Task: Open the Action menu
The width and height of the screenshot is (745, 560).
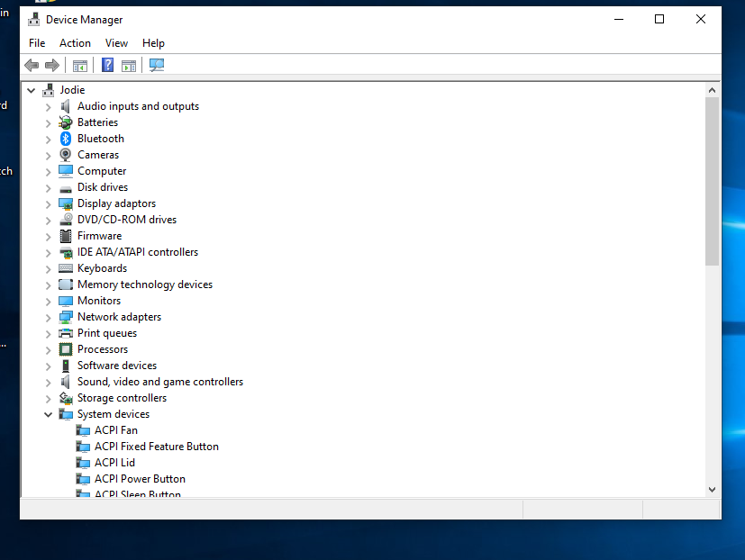Action: (x=75, y=43)
